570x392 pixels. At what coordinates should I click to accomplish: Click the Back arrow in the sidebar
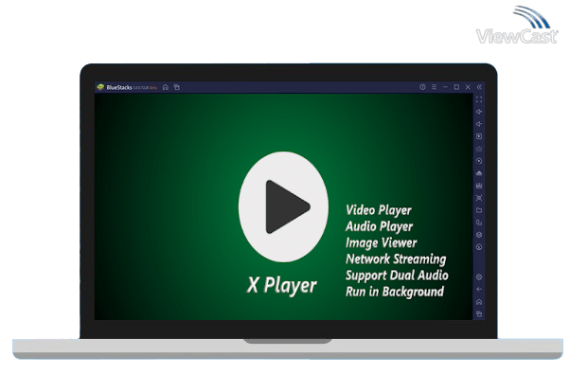[x=479, y=290]
